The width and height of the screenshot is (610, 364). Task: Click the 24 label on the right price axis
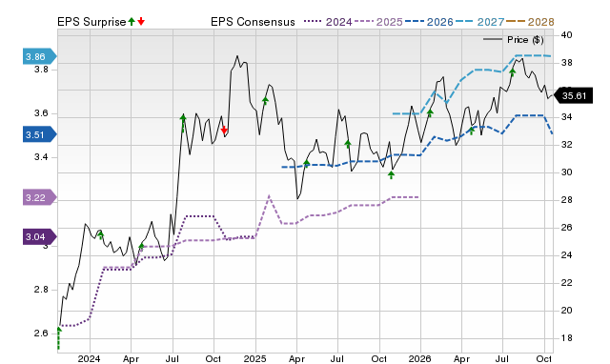(566, 255)
